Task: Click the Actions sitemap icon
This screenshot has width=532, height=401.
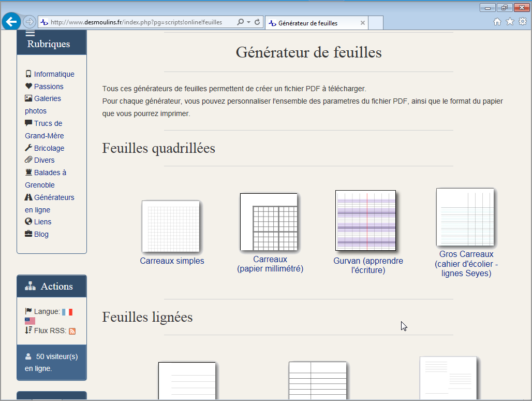Action: 30,286
